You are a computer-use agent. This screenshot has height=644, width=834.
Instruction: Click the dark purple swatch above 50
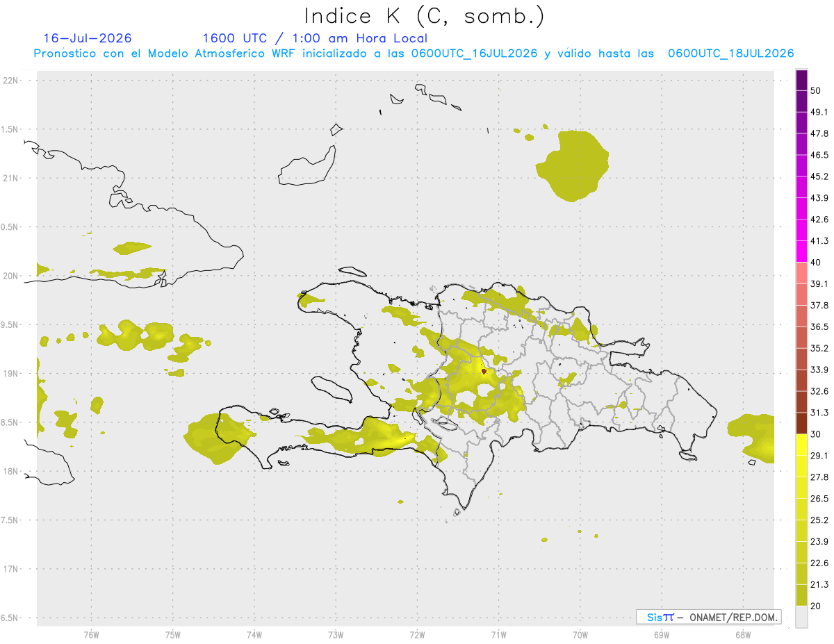[x=801, y=81]
